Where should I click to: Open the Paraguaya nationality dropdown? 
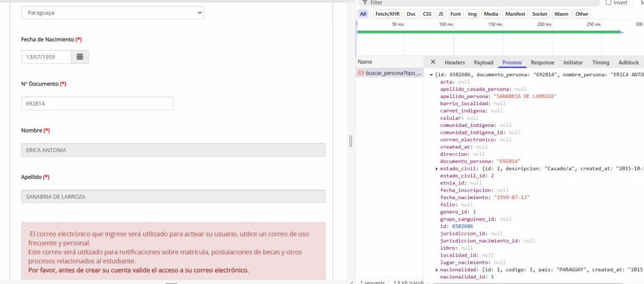(x=112, y=13)
